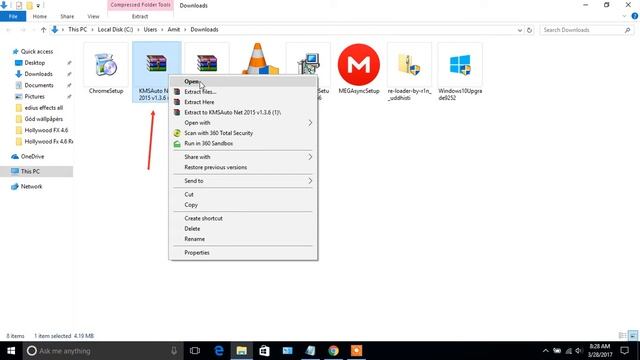Click the Search Downloads field
The image size is (640, 360).
pyautogui.click(x=586, y=30)
